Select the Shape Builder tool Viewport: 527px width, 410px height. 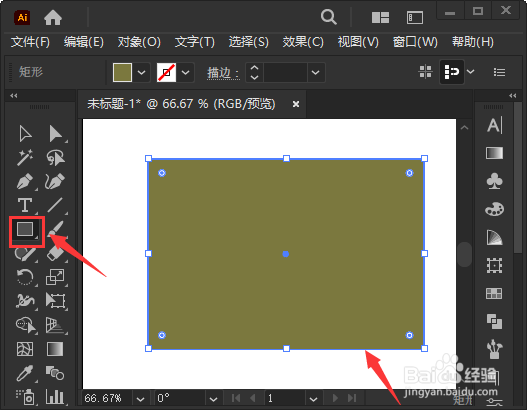click(26, 325)
